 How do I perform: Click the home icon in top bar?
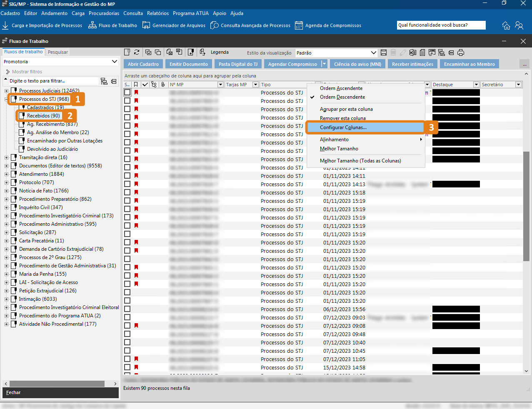point(506,25)
